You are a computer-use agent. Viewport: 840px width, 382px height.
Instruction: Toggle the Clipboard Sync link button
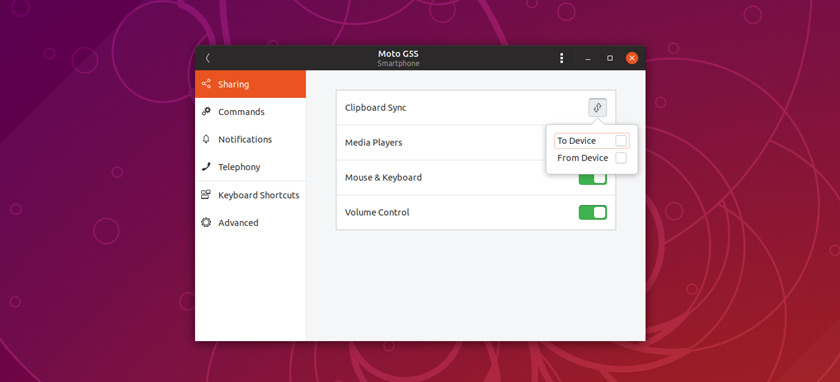tap(597, 108)
